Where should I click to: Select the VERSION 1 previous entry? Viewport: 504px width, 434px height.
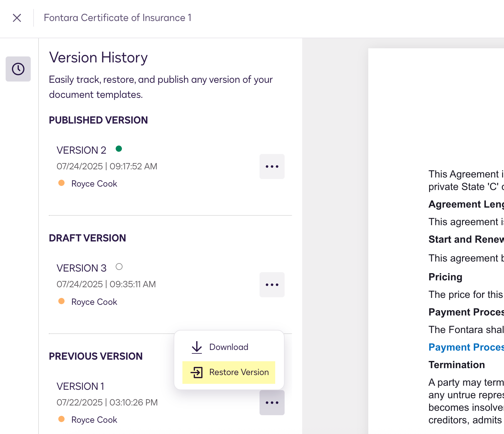pyautogui.click(x=80, y=386)
